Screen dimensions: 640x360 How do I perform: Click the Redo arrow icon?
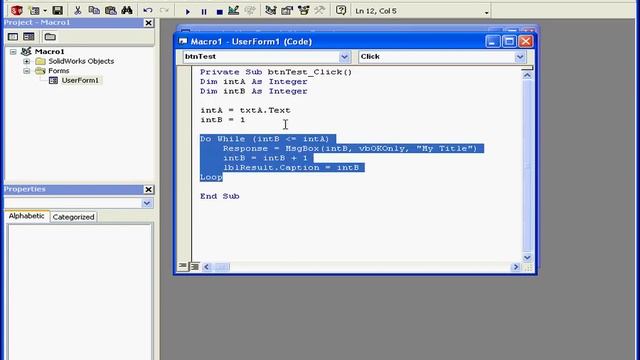(x=164, y=11)
